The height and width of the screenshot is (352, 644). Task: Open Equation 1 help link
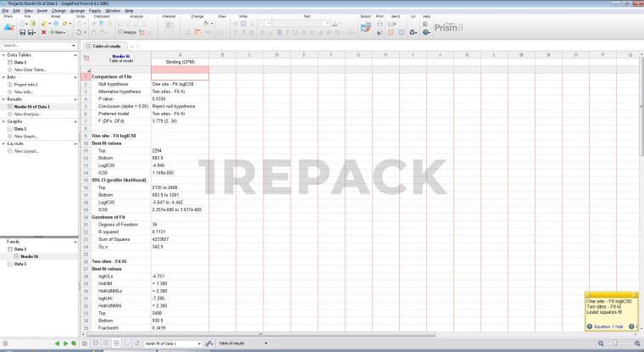(606, 326)
